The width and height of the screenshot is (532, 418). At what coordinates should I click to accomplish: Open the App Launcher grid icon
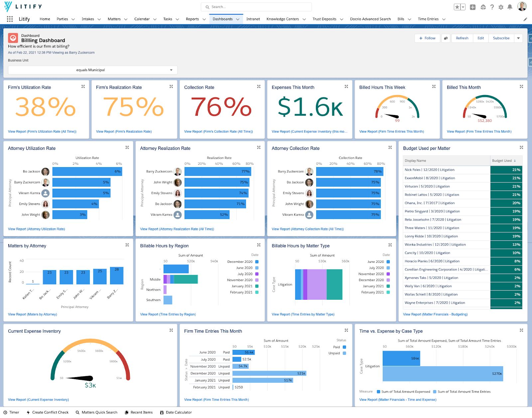(9, 19)
